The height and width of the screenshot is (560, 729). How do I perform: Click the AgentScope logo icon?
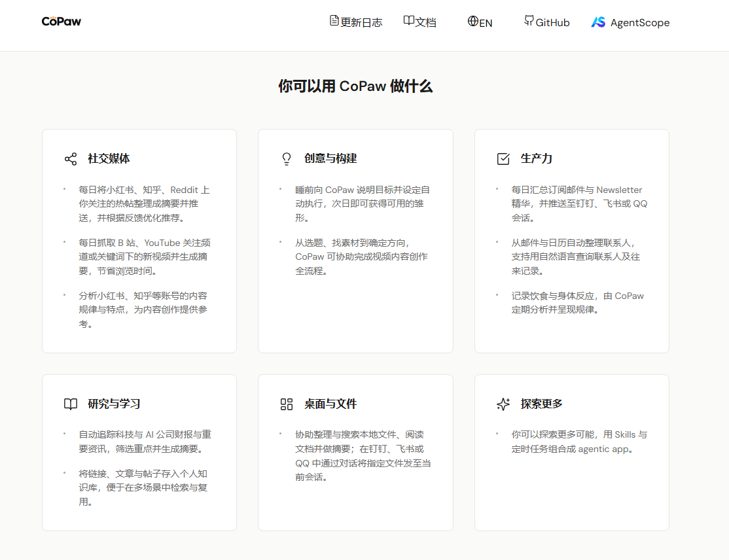pos(598,22)
